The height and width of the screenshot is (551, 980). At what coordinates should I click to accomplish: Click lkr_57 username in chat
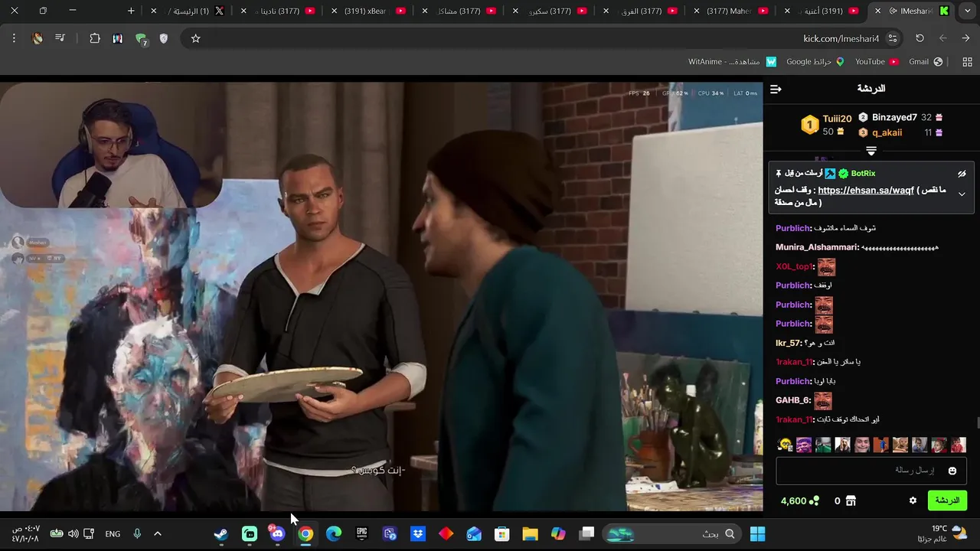pos(788,343)
